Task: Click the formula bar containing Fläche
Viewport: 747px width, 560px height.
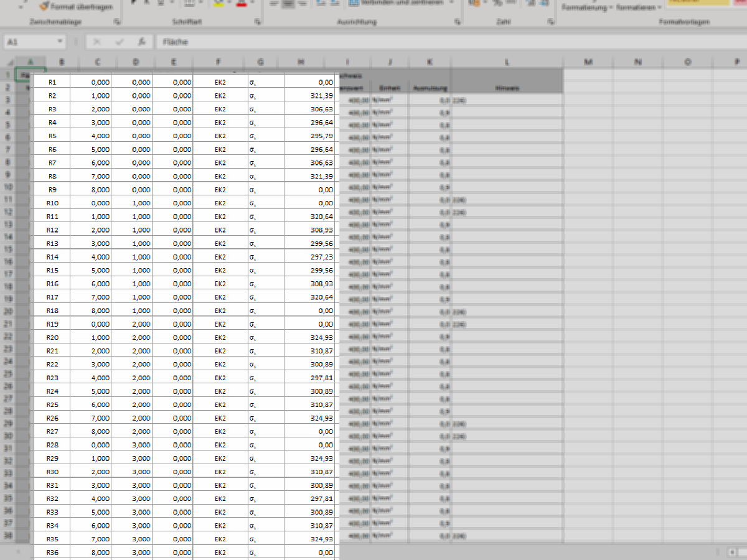Action: pyautogui.click(x=451, y=42)
